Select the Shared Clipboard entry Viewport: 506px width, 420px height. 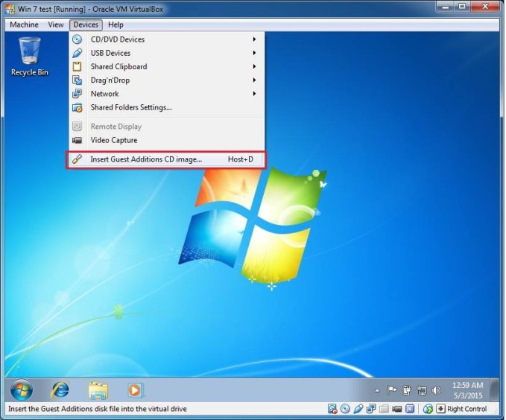click(x=167, y=66)
